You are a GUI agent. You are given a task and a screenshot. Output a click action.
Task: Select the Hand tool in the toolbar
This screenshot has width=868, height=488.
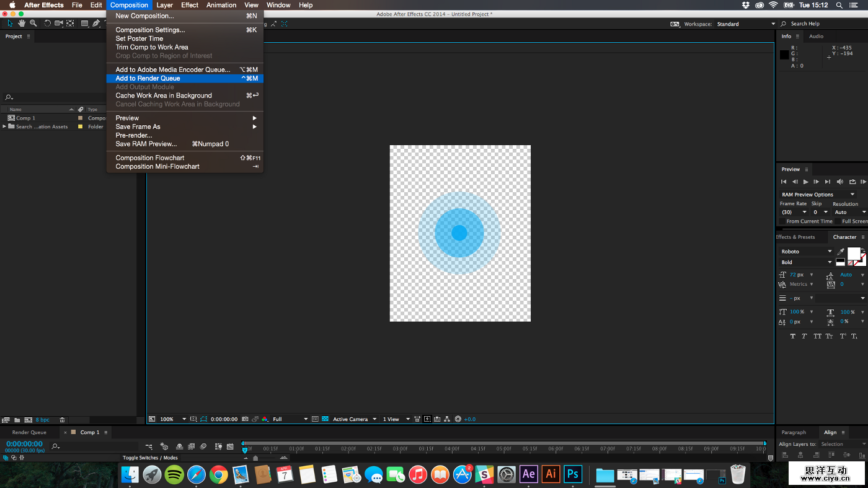point(21,24)
